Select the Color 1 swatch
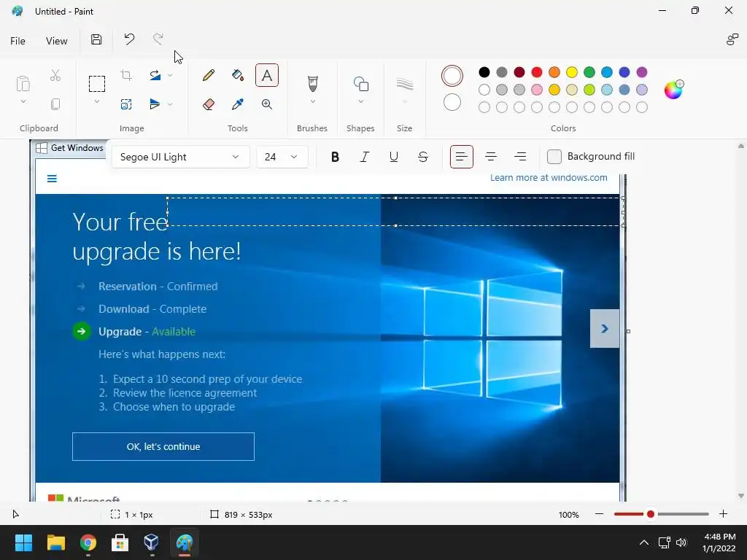Image resolution: width=747 pixels, height=560 pixels. point(452,76)
